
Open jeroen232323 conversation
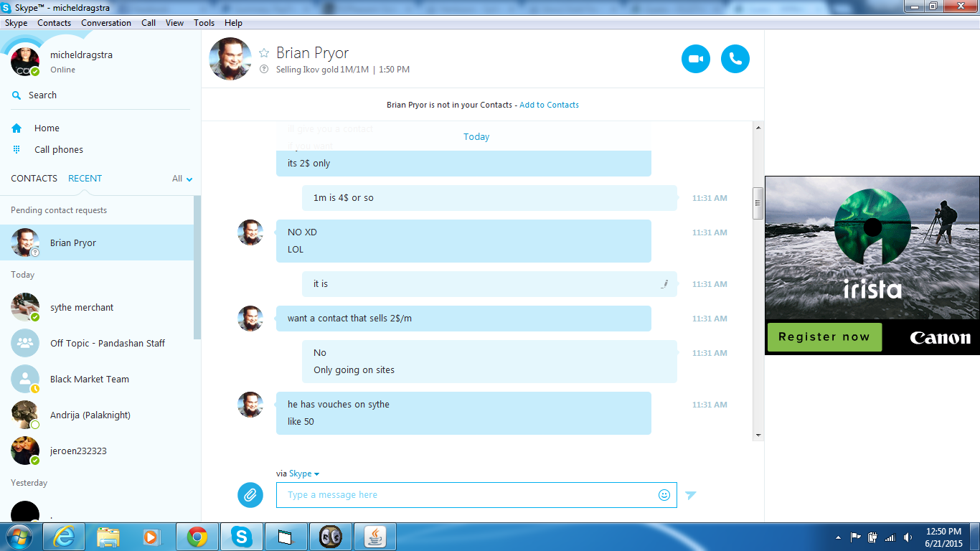click(97, 451)
